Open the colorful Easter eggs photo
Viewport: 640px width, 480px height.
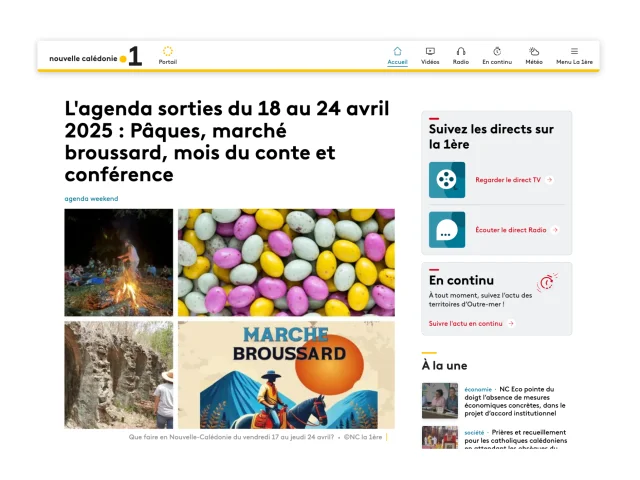[x=287, y=262]
